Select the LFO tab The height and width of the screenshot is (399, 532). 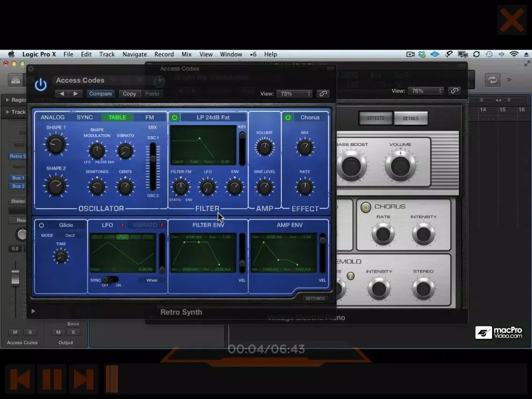click(x=107, y=225)
